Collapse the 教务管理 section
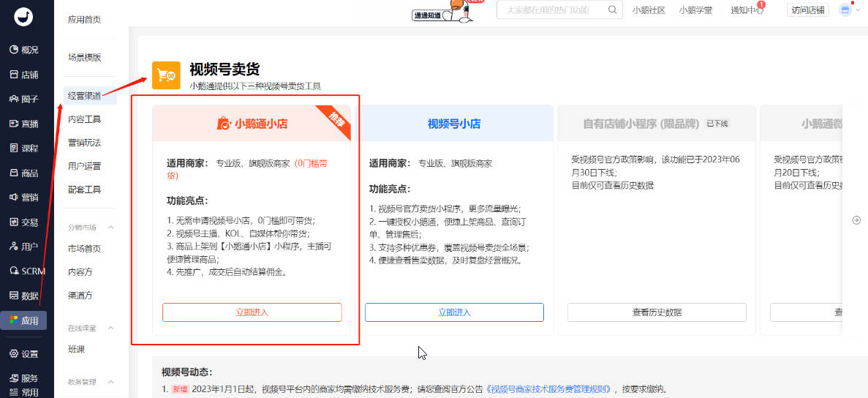Screen dimensions: 868x398 tap(110, 382)
